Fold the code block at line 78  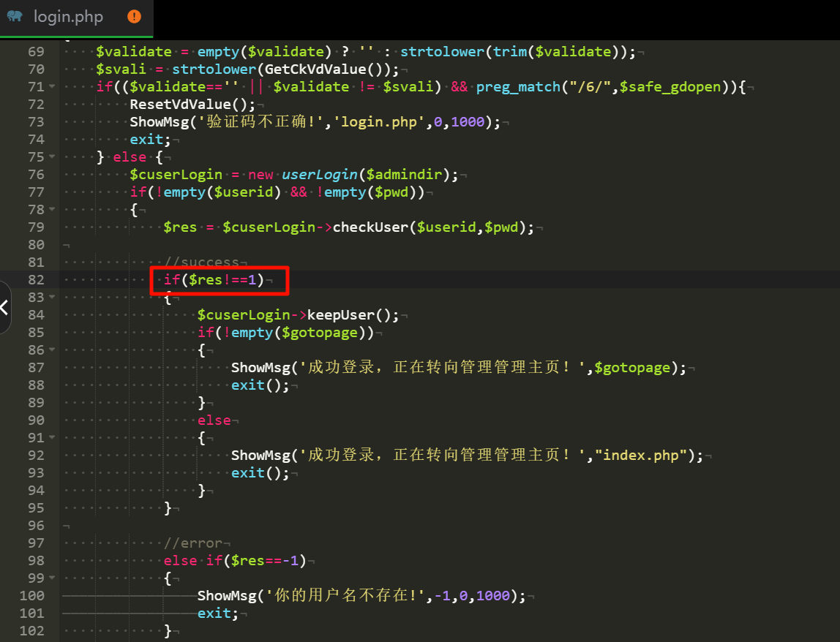coord(52,210)
